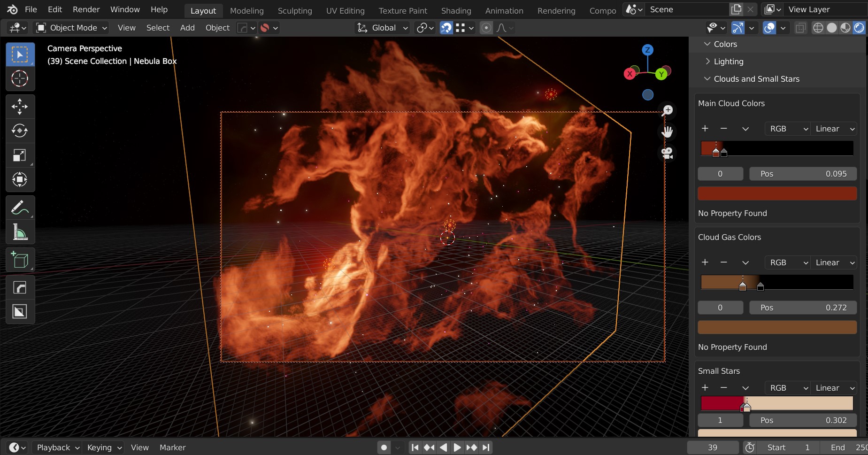Select the Measure ruler tool
The height and width of the screenshot is (455, 868).
pyautogui.click(x=20, y=232)
